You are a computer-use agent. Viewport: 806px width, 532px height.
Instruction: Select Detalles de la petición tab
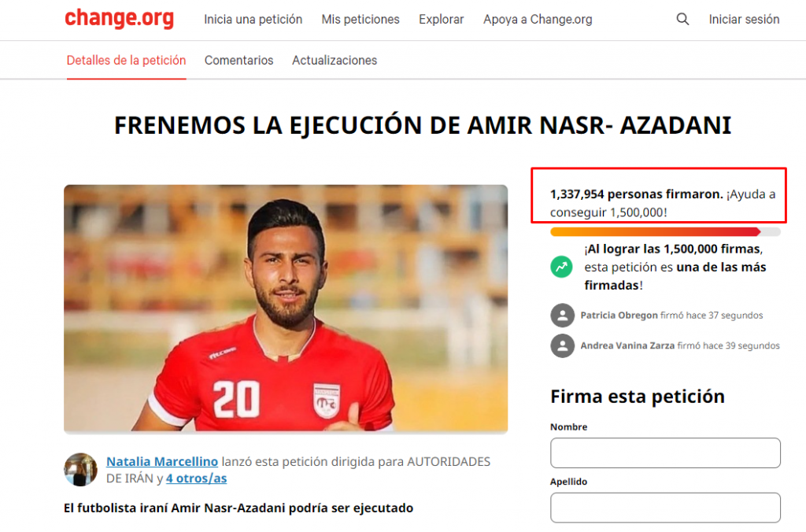point(127,60)
